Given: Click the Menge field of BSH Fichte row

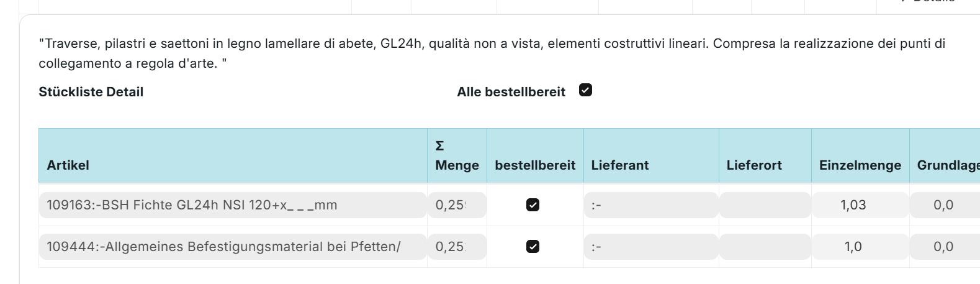Looking at the screenshot, I should coord(457,205).
